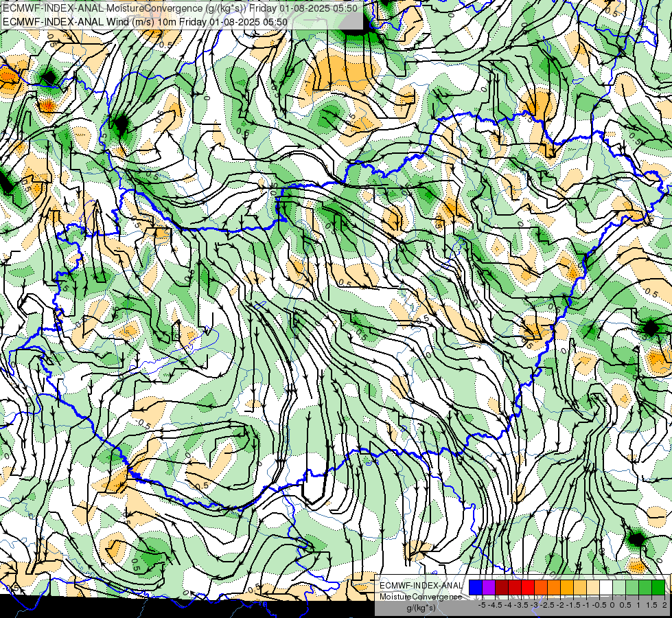
Task: Click the -2.5 tick label in the legend
Action: coord(547,605)
